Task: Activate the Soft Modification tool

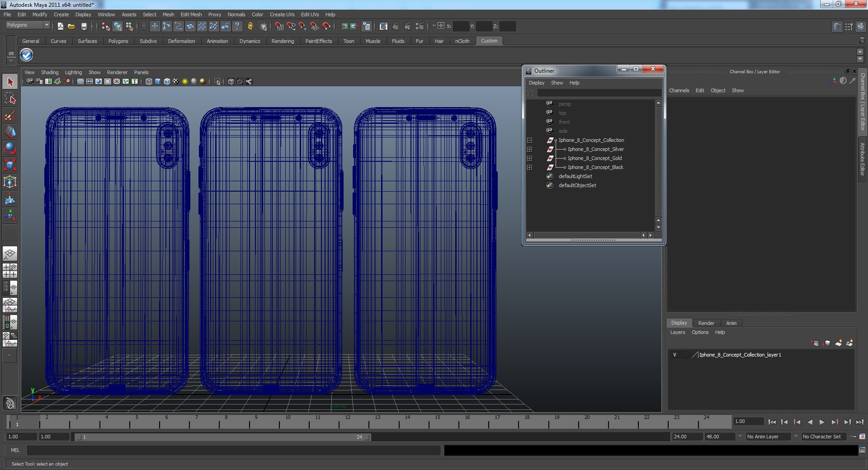Action: pos(10,198)
